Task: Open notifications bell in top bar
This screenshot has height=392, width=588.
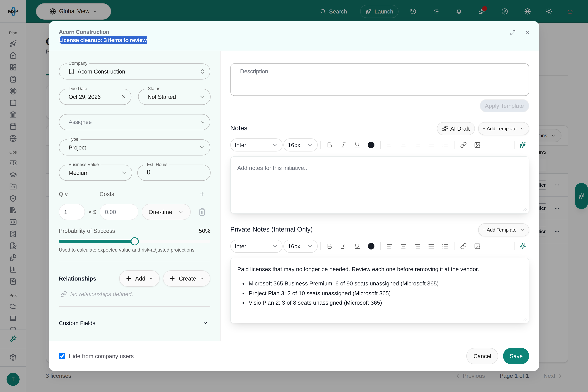Action: pos(459,11)
